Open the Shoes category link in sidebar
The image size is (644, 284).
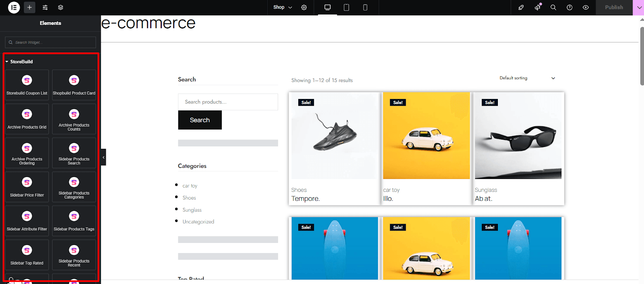pyautogui.click(x=189, y=198)
